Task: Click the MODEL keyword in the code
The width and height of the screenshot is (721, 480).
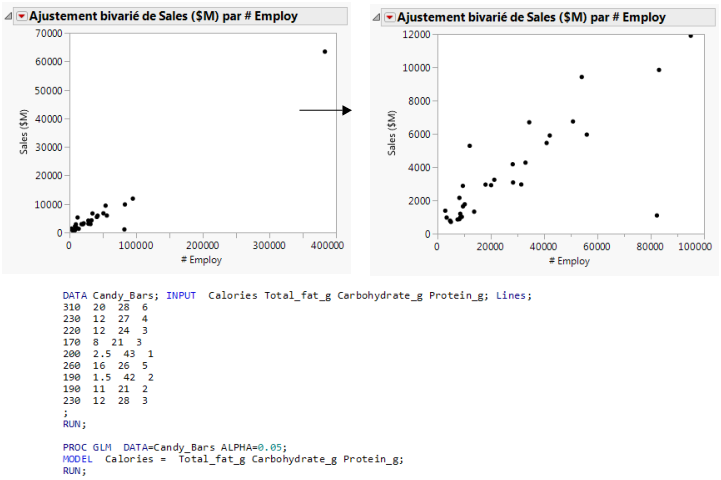Action: pyautogui.click(x=78, y=459)
